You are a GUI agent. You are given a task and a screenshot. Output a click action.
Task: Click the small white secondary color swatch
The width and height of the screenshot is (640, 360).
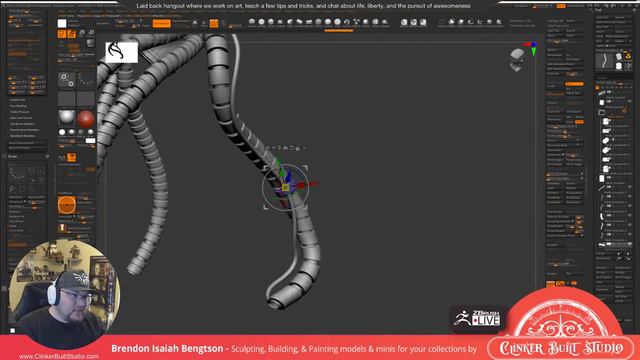point(90,141)
